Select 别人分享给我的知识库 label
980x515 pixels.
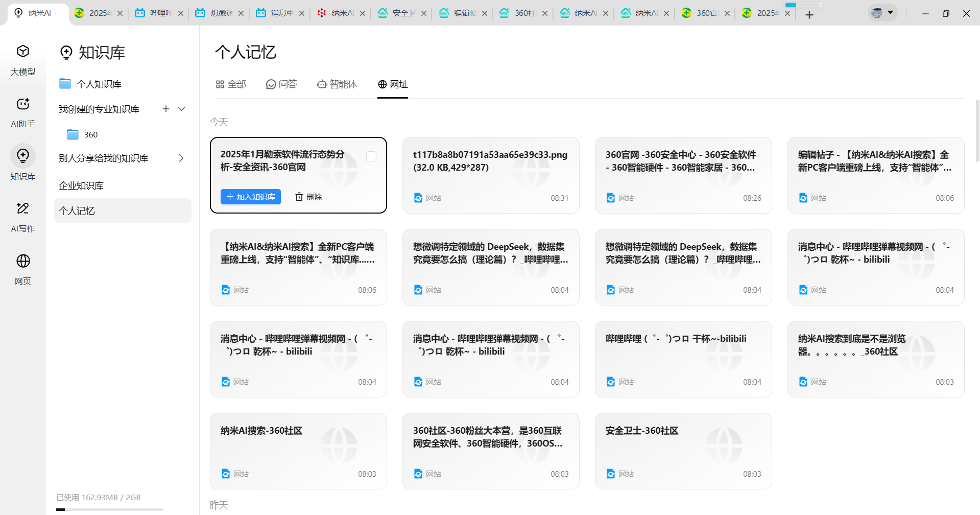pyautogui.click(x=104, y=158)
